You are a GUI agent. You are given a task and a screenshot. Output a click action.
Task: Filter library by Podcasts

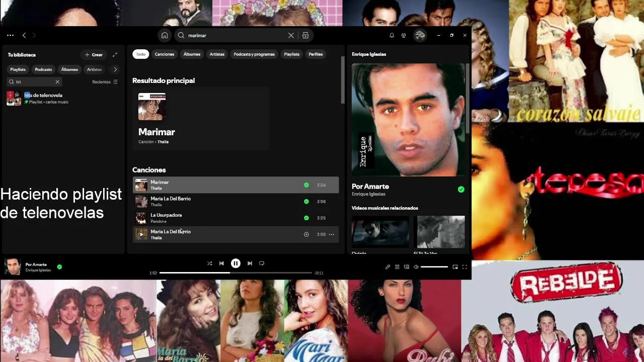43,69
